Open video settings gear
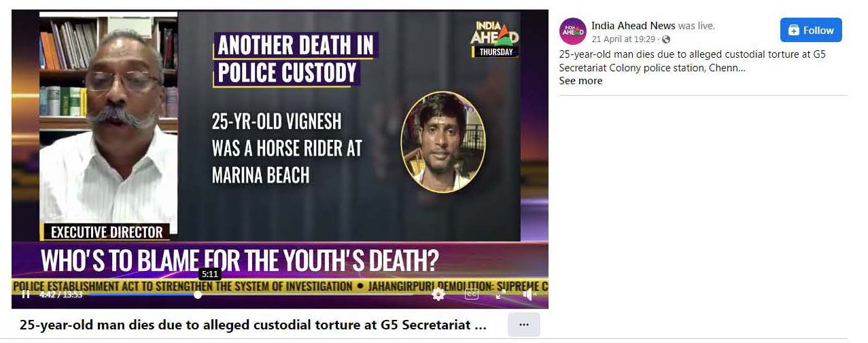Screen dimensions: 868x343 click(438, 294)
